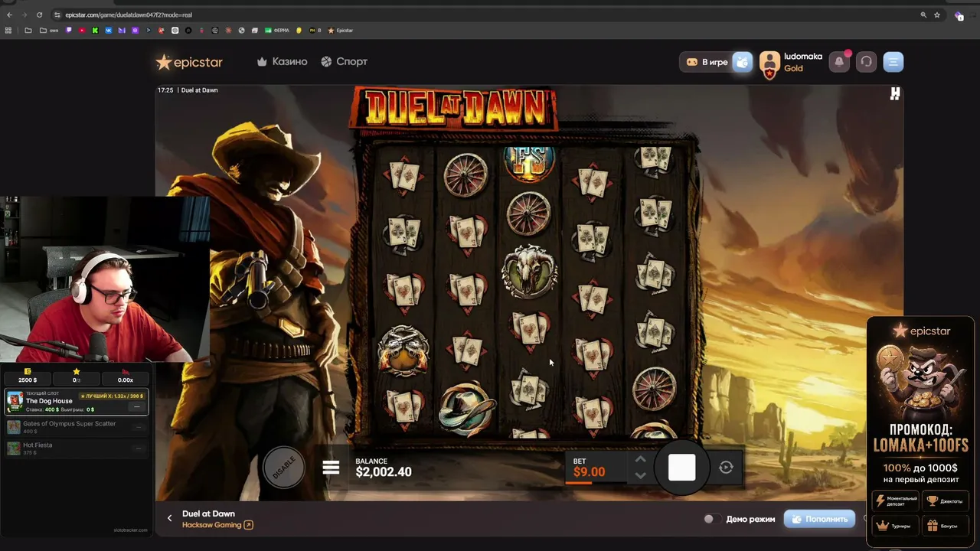Click the minus button on the Hot Fiesta row
Screen dimensions: 980x551
(x=139, y=448)
